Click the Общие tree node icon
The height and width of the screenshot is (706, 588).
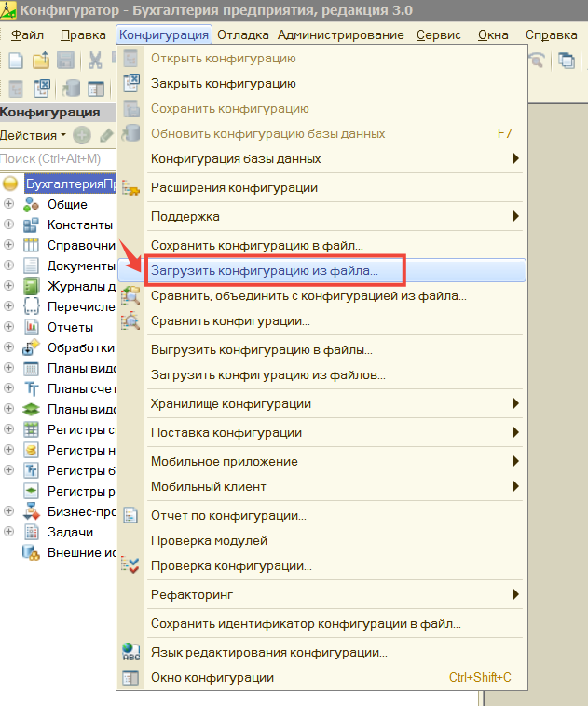click(31, 204)
